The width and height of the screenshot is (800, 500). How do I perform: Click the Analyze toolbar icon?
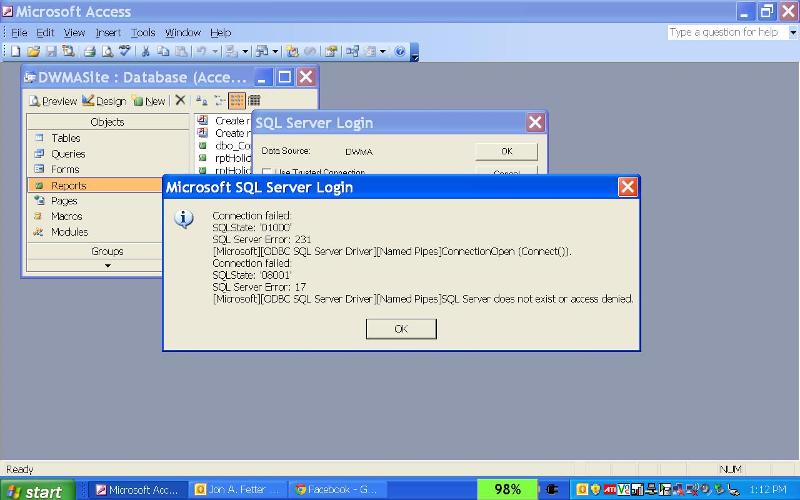pyautogui.click(x=262, y=51)
